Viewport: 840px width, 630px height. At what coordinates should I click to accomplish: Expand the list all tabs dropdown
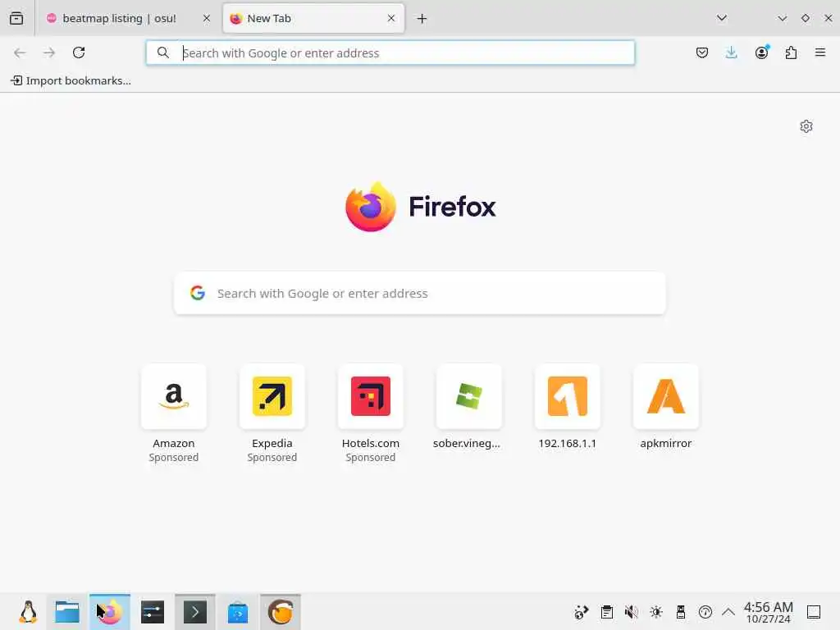coord(722,18)
